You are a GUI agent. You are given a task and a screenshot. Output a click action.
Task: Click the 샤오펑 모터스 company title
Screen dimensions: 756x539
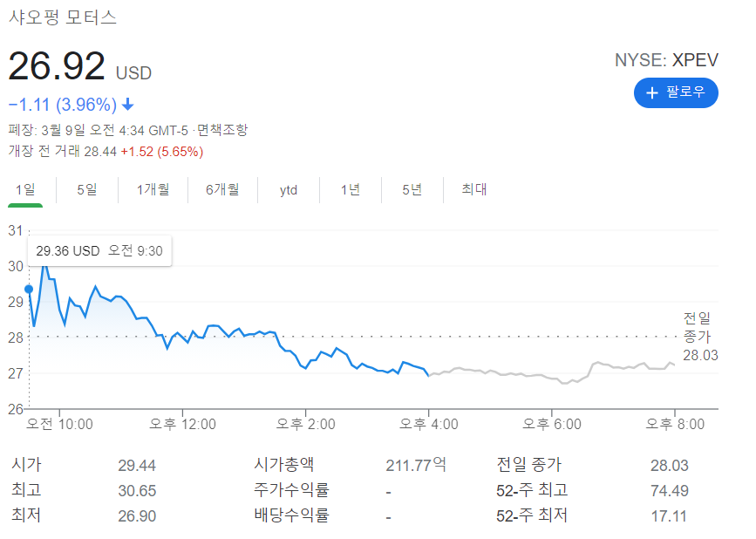point(63,17)
